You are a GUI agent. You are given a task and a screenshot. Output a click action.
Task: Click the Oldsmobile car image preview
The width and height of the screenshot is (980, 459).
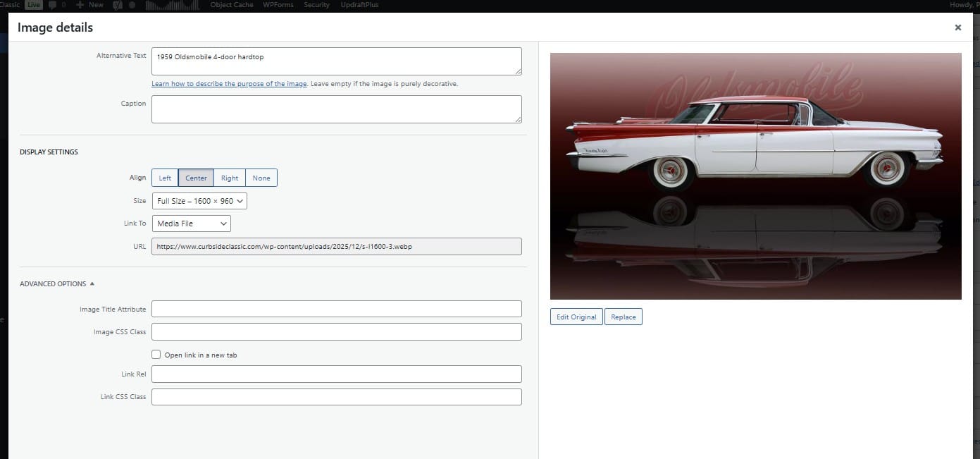pyautogui.click(x=756, y=176)
